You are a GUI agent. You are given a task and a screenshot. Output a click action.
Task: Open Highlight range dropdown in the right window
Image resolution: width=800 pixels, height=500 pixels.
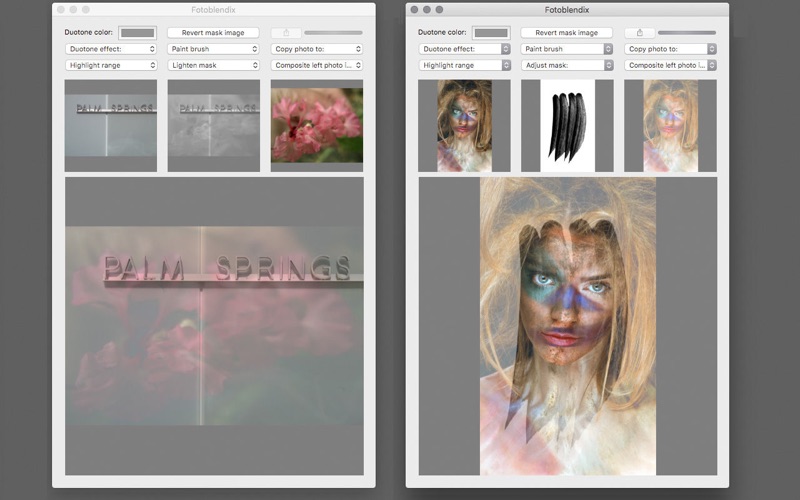[464, 65]
